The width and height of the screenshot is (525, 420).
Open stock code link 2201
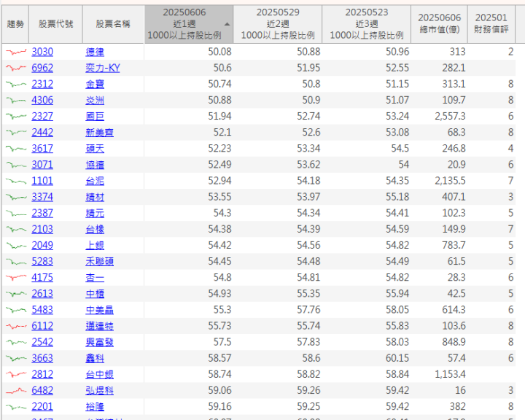42,407
